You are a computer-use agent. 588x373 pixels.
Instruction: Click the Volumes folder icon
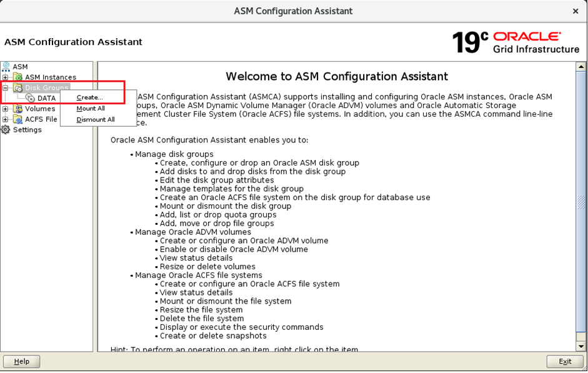tap(18, 109)
